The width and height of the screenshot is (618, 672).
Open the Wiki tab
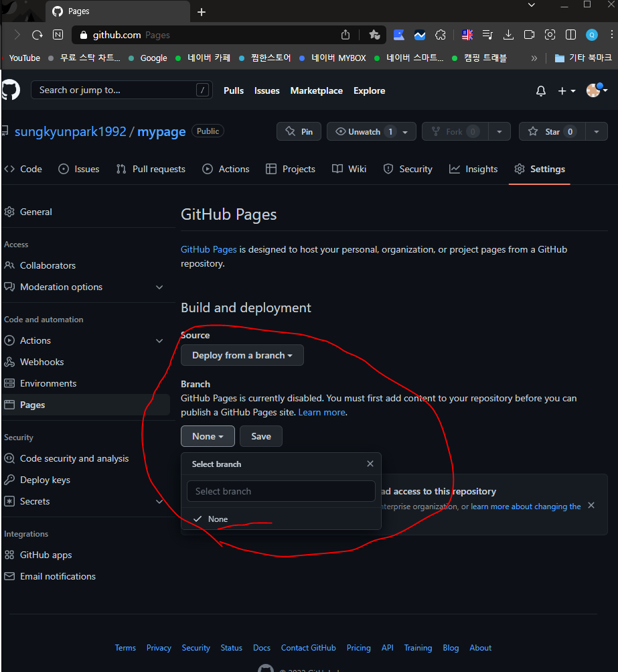[349, 169]
